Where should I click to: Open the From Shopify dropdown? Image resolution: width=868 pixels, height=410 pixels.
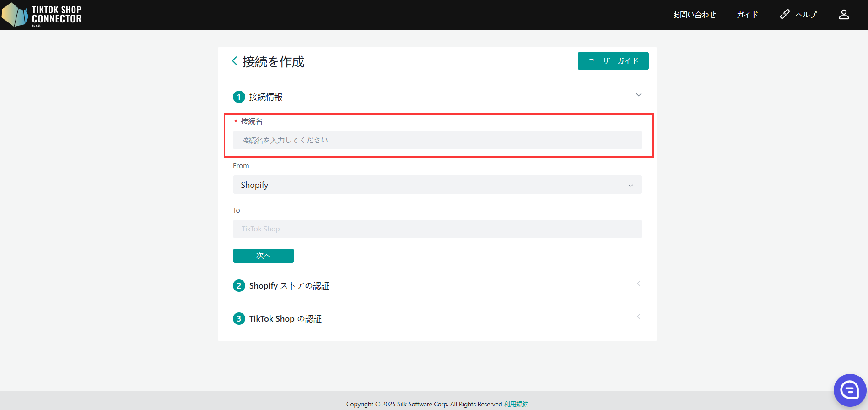(x=437, y=185)
